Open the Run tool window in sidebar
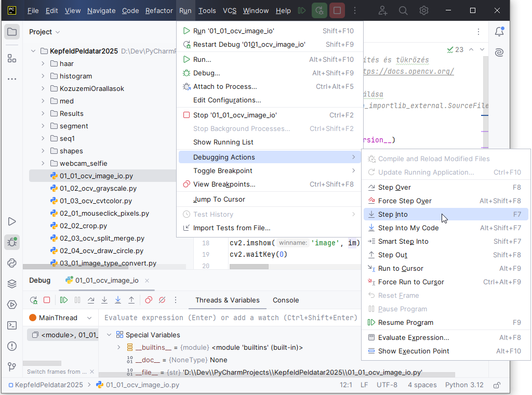 tap(12, 221)
